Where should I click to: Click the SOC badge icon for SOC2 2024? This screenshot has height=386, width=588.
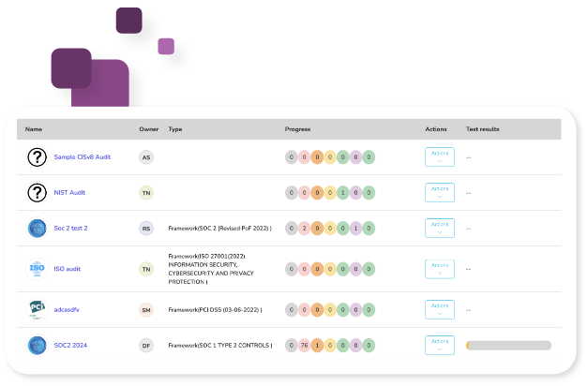tap(37, 346)
